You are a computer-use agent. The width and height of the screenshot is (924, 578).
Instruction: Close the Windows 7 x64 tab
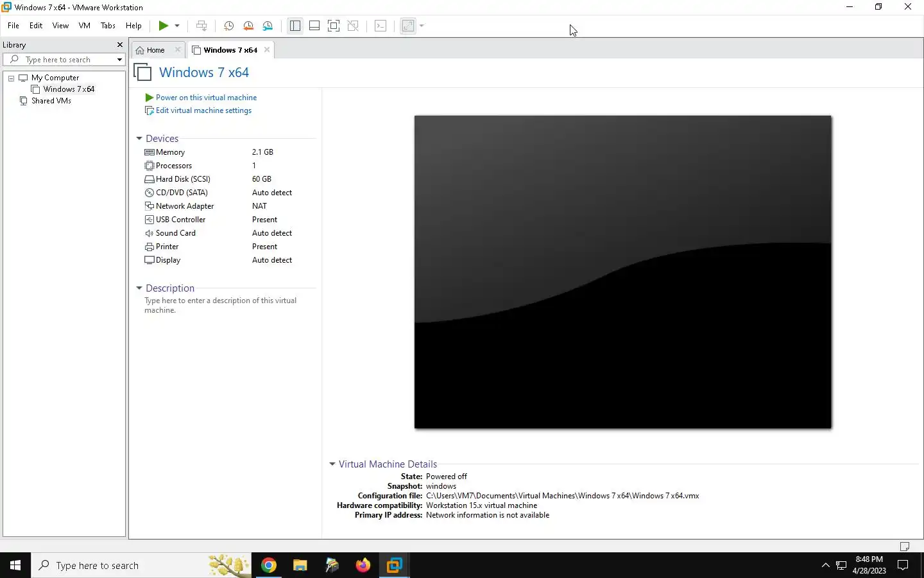pos(267,49)
